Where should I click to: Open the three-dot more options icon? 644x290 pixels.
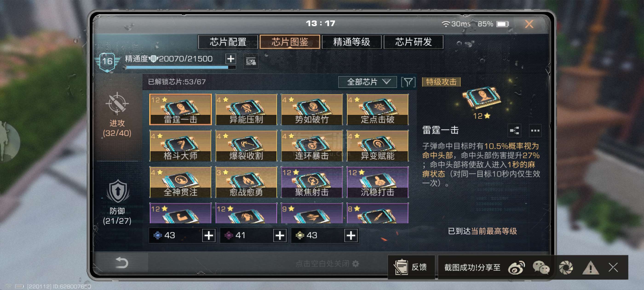[x=535, y=130]
